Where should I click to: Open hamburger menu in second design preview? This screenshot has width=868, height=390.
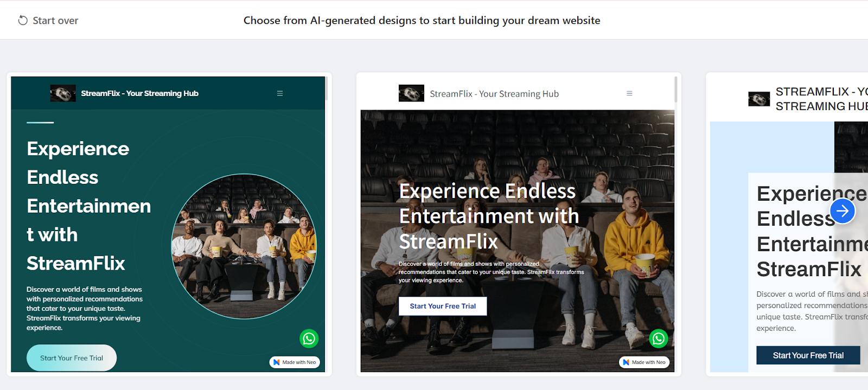629,93
